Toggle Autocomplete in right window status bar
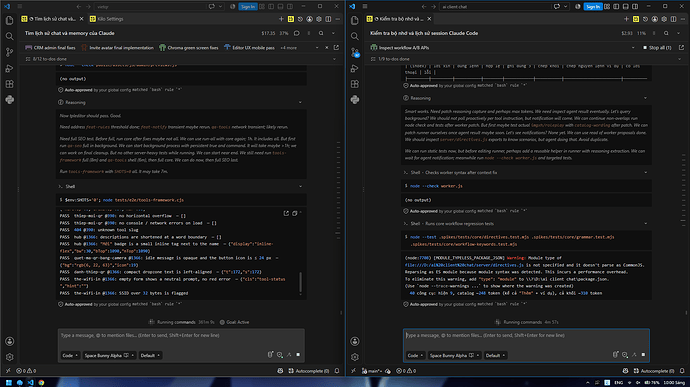690x387 pixels. pyautogui.click(x=653, y=371)
